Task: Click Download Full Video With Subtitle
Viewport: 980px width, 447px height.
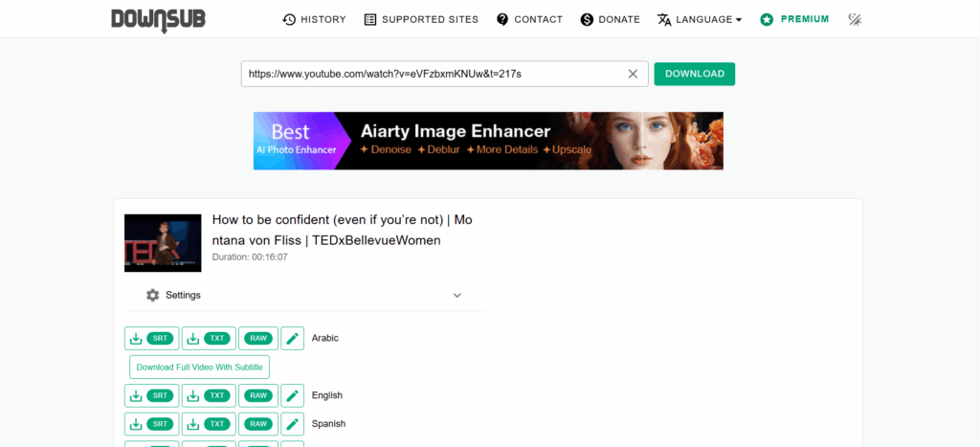Action: point(199,367)
